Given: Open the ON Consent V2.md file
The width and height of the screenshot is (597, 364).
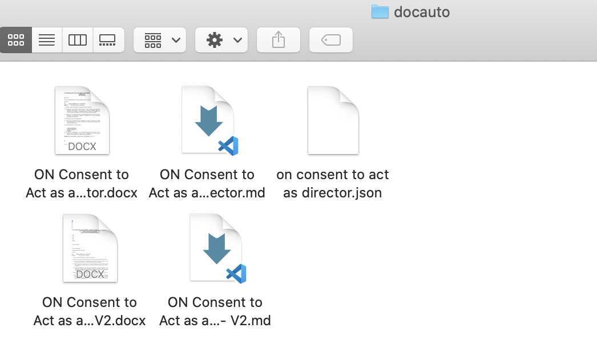Looking at the screenshot, I should pyautogui.click(x=215, y=248).
